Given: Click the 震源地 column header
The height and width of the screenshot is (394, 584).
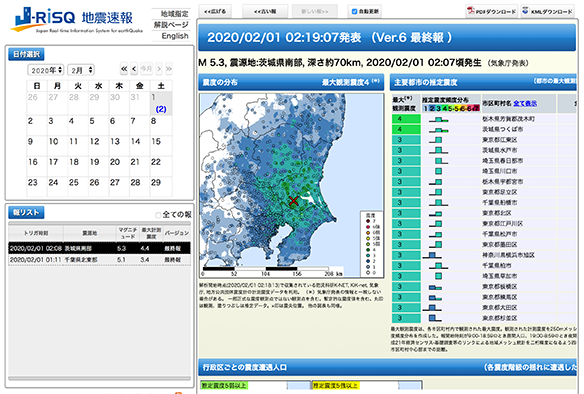Looking at the screenshot, I should tap(90, 233).
